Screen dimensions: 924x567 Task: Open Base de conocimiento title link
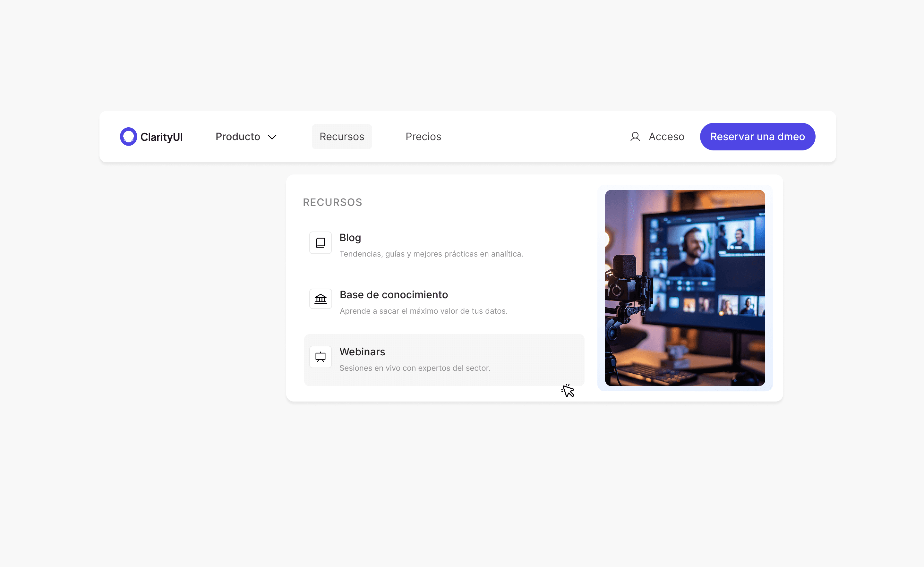(394, 295)
